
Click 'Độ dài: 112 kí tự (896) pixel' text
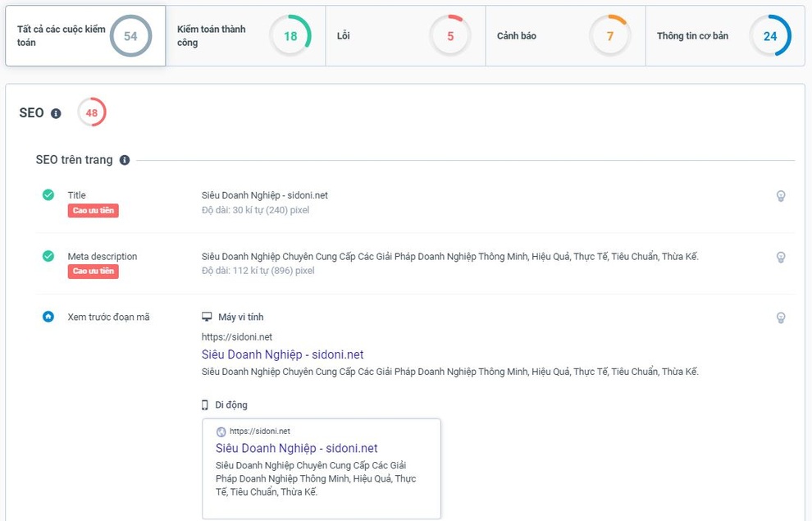point(258,271)
